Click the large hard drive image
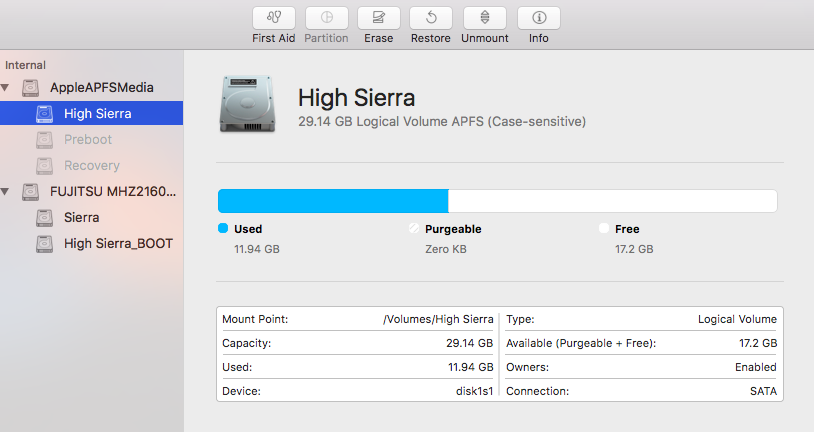This screenshot has width=814, height=432. pos(247,104)
